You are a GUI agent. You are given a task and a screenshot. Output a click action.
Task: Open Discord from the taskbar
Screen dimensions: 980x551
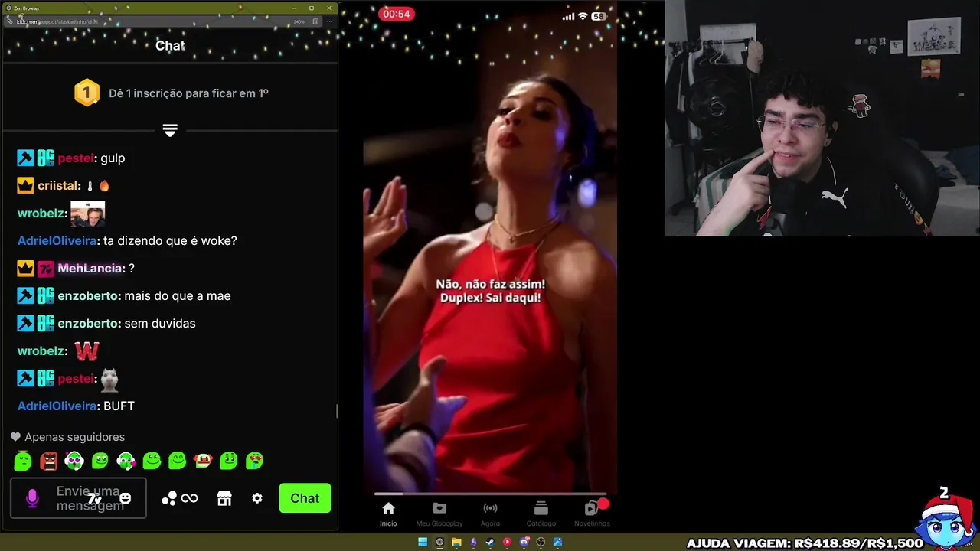click(x=524, y=542)
